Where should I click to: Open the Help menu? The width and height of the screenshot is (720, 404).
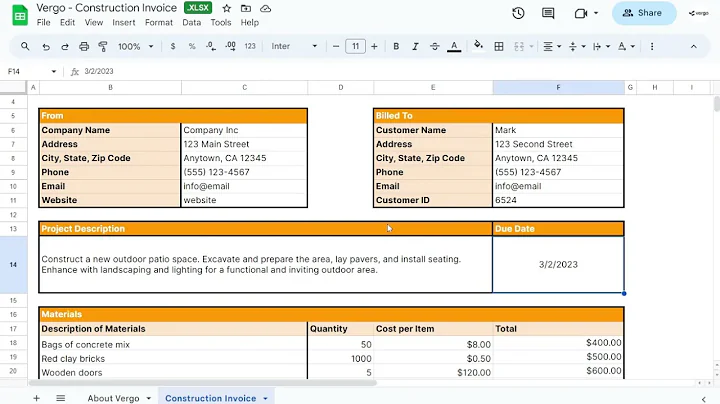[x=249, y=22]
